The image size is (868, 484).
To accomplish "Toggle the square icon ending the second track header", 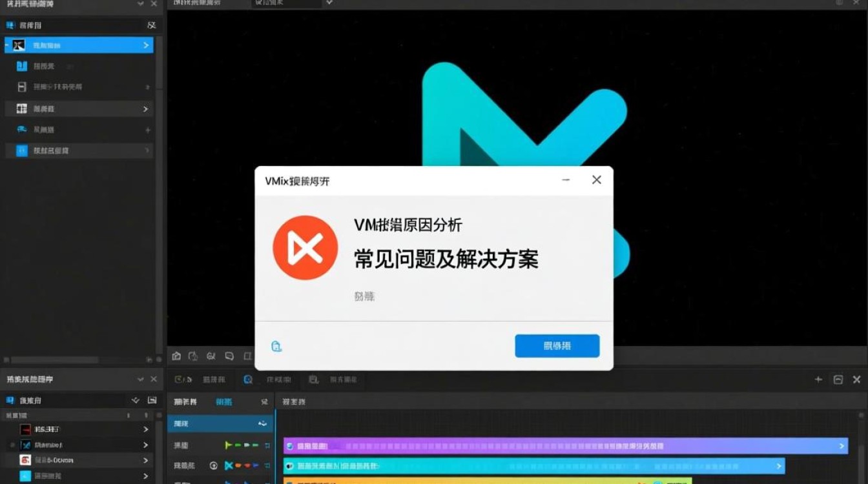I will (267, 445).
